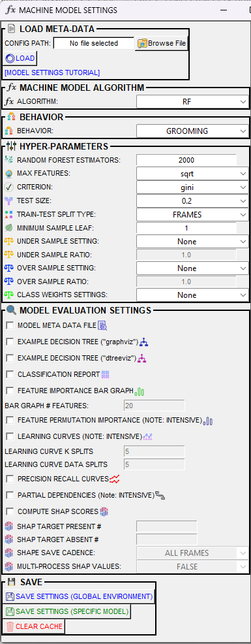Open the Shape Save Cadence ALL FRAMES dropdown

pos(192,553)
